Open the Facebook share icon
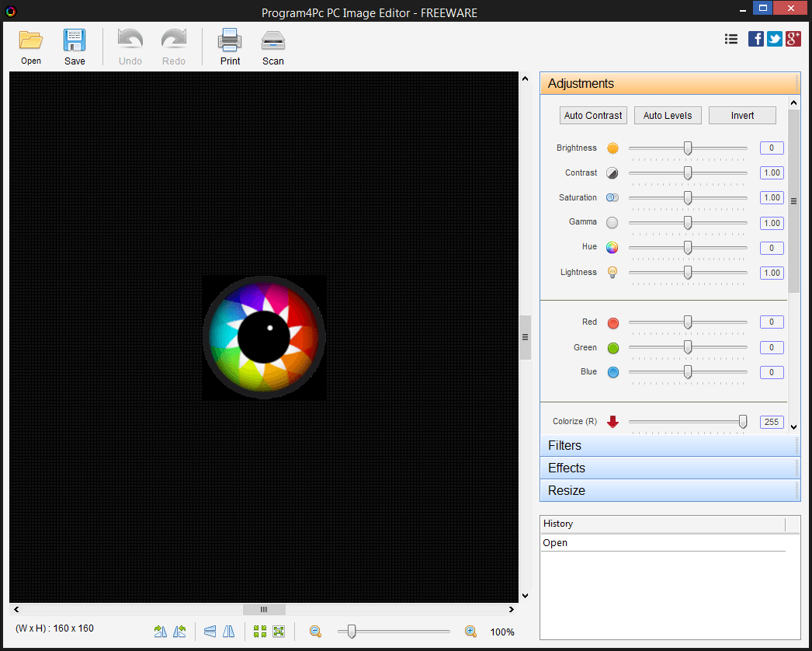 point(756,39)
